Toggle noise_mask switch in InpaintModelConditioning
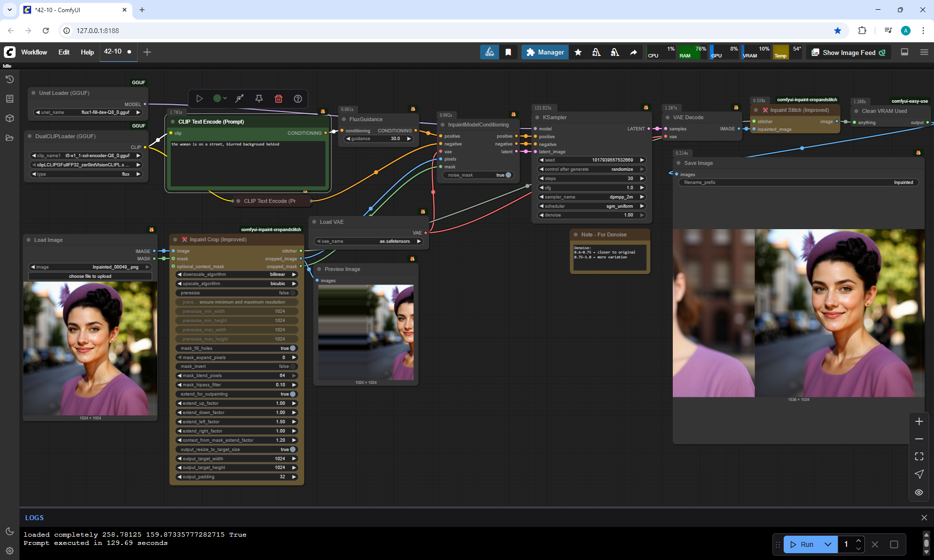Viewport: 934px width, 560px height. click(507, 175)
